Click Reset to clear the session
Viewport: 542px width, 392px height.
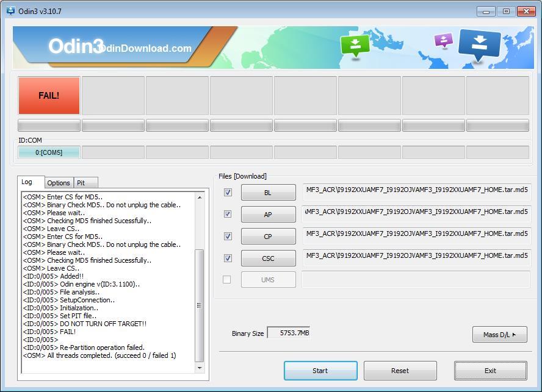[400, 371]
